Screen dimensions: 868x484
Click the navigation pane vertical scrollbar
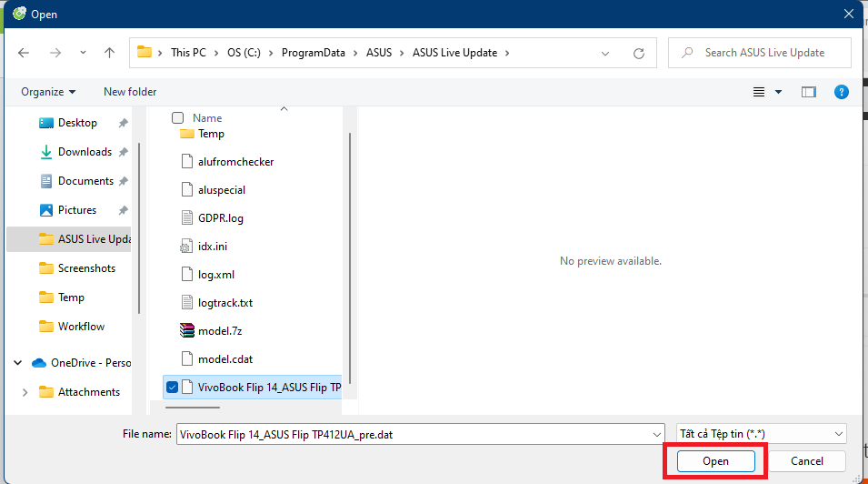point(138,228)
